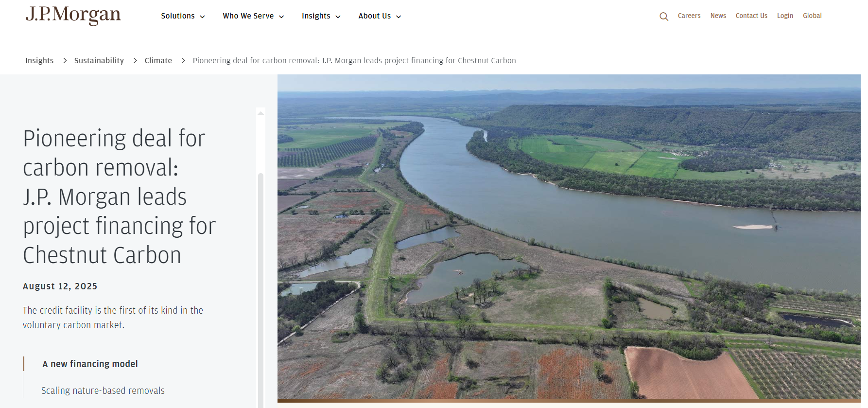
Task: Click the search magnifier icon
Action: pos(663,17)
